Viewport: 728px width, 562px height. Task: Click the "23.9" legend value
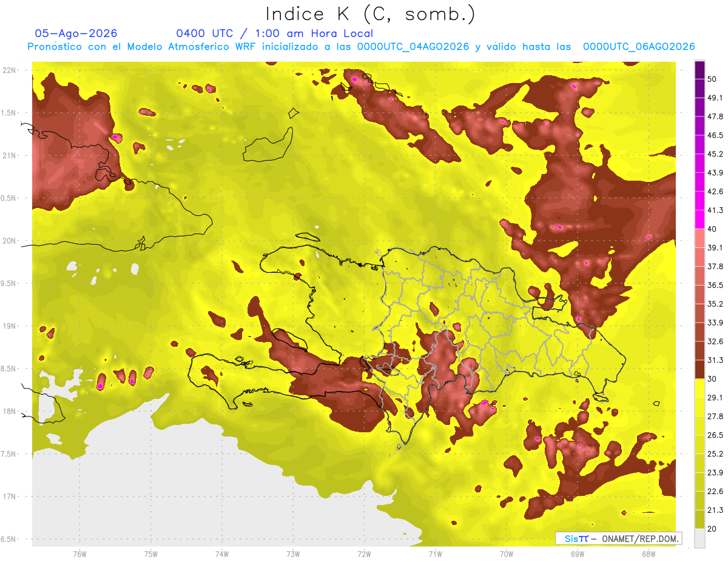click(x=715, y=473)
